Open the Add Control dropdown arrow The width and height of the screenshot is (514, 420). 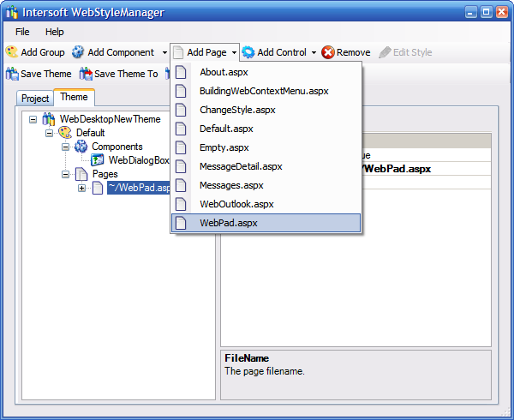[314, 53]
